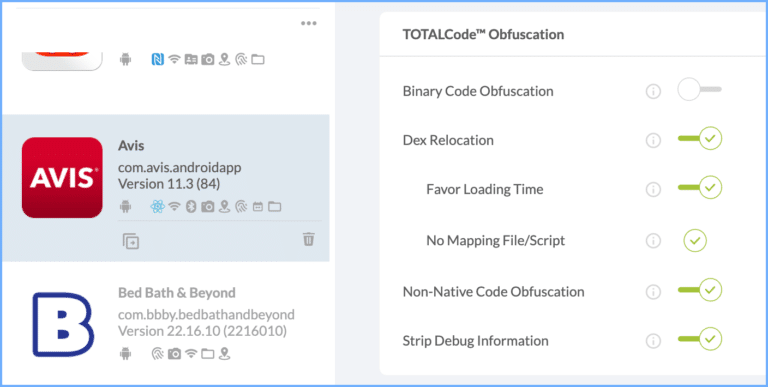Click the NFC icon in the top app row
This screenshot has width=768, height=387.
click(157, 60)
